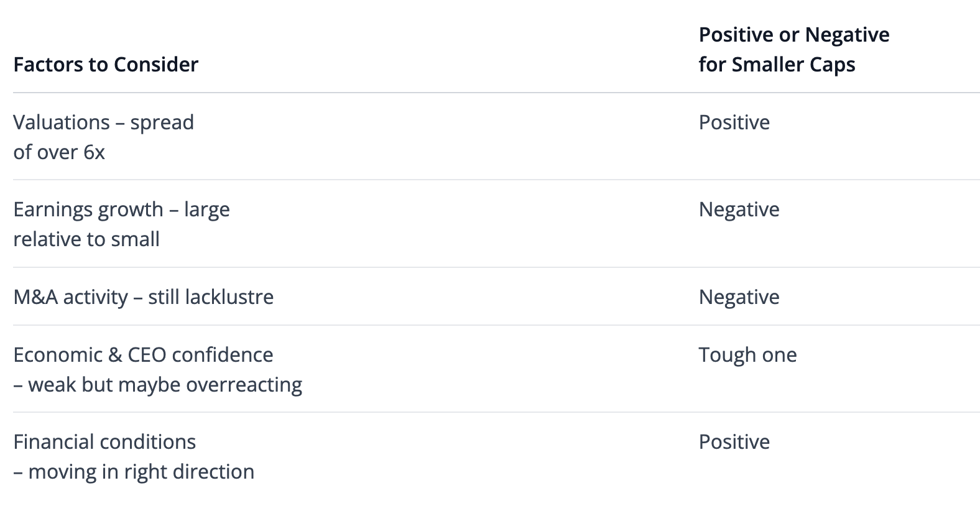Click the 'Factors to Consider' column header

[x=106, y=65]
